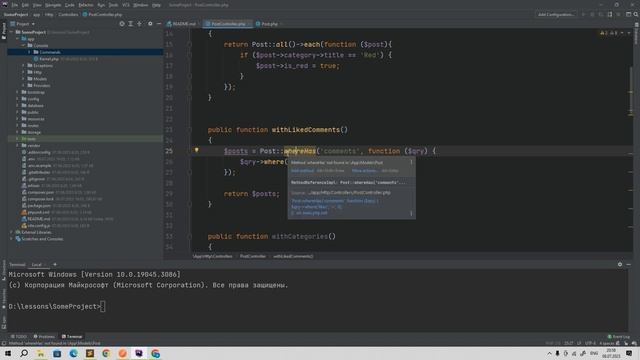Collapse the Console folder
The height and width of the screenshot is (360, 640).
coord(24,45)
